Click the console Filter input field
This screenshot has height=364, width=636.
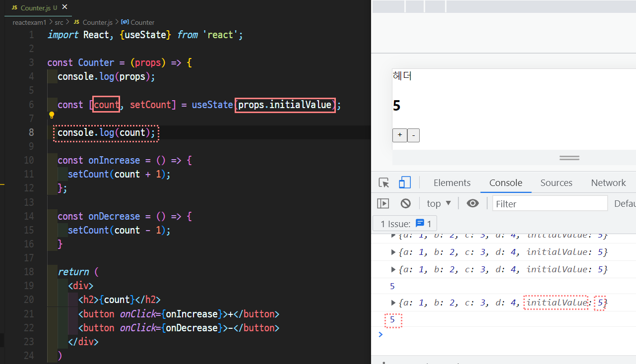click(550, 203)
